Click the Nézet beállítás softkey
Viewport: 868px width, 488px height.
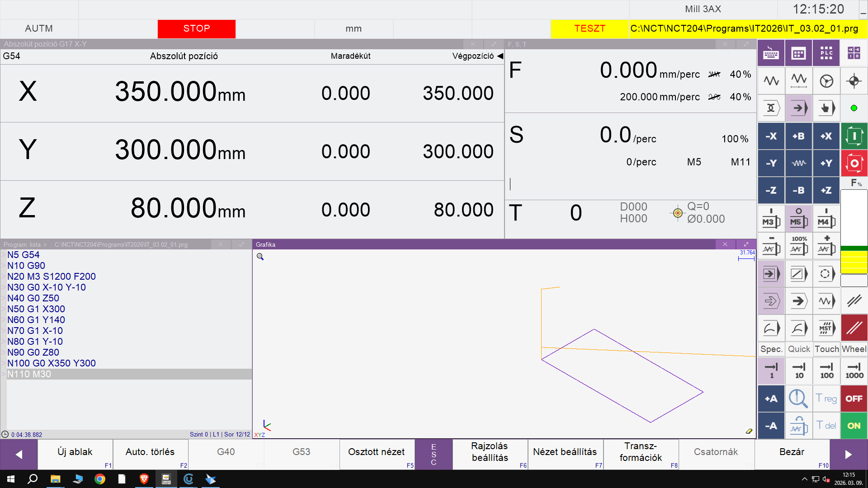[x=565, y=454]
